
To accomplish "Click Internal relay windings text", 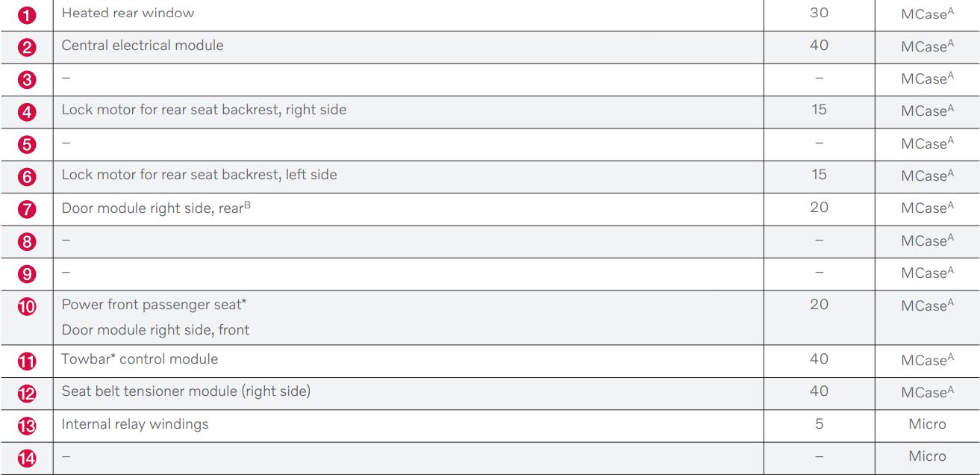I will click(x=134, y=424).
